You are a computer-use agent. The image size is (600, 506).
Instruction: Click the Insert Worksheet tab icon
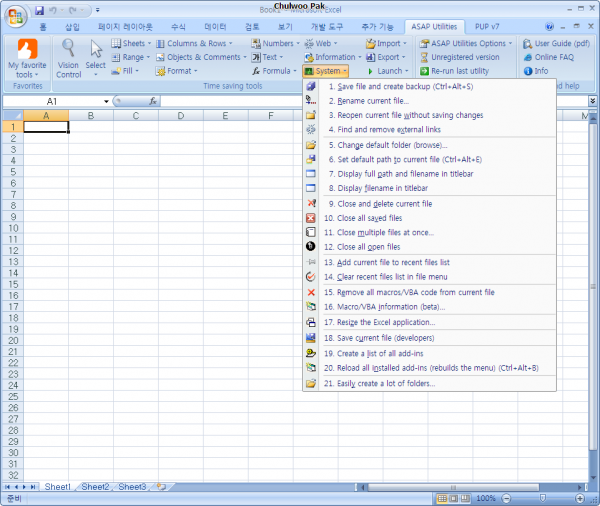pyautogui.click(x=161, y=487)
